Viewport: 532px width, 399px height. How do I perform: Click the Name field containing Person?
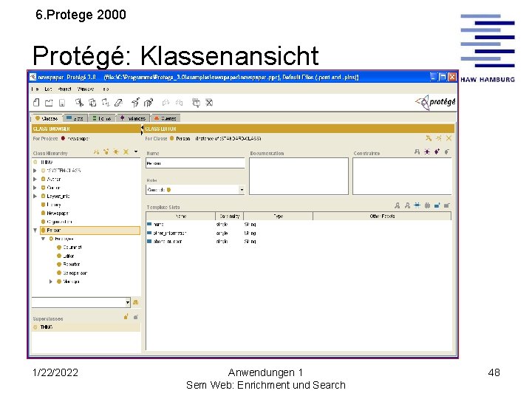[x=195, y=163]
